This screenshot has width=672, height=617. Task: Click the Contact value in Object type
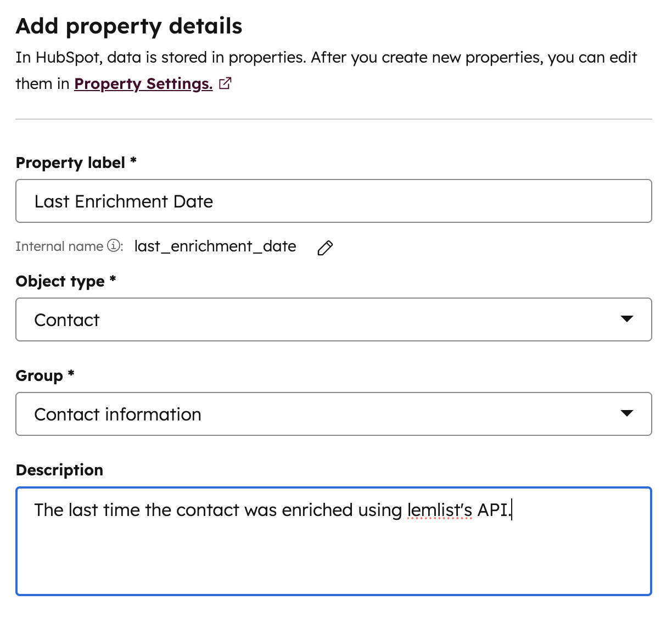point(66,319)
